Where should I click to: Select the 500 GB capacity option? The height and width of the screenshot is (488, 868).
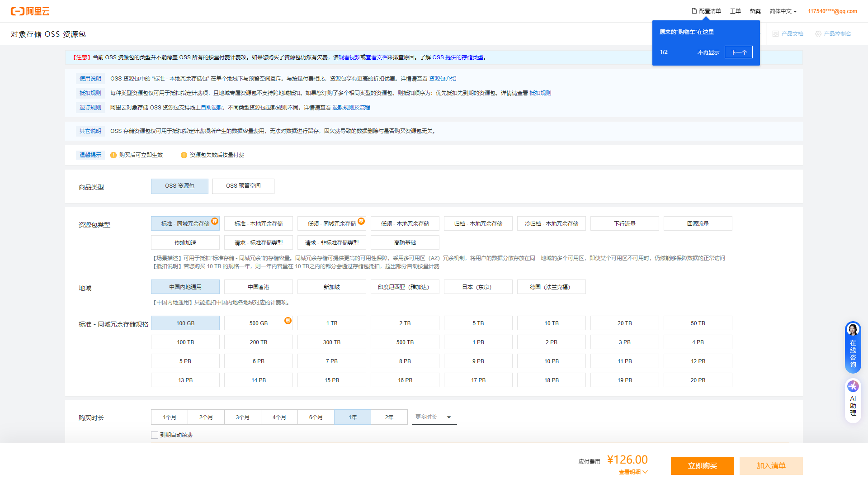pyautogui.click(x=259, y=323)
